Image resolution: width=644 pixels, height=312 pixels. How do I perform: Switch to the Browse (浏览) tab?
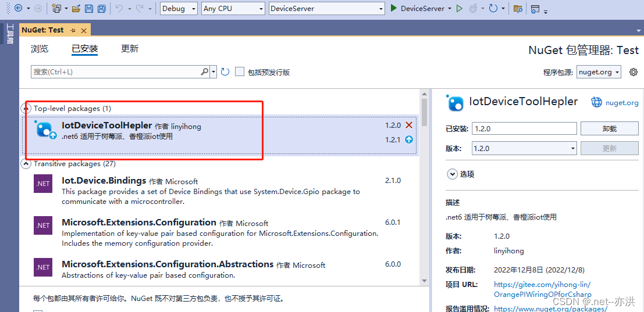point(40,49)
